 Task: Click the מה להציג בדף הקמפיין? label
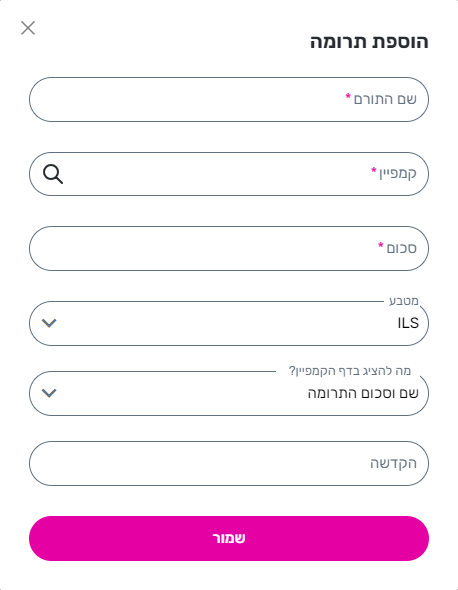click(350, 371)
